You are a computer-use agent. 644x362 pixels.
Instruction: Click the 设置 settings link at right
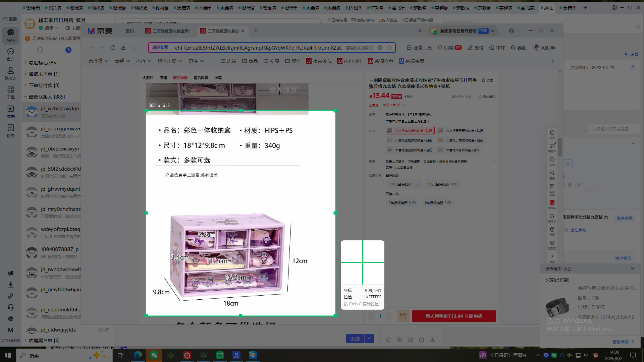click(x=634, y=54)
